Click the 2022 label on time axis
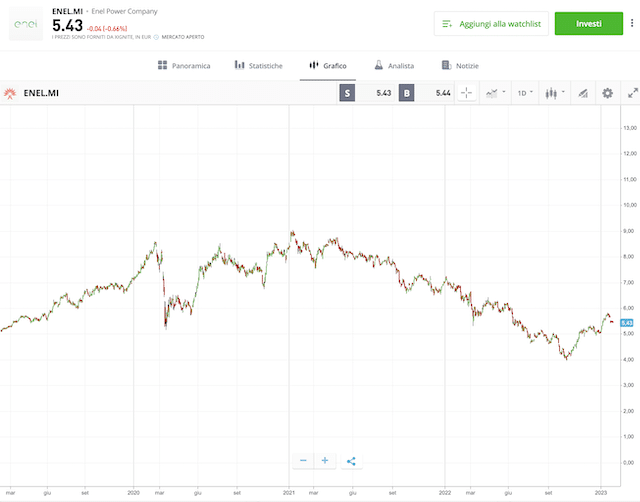640x502 pixels. tap(445, 493)
